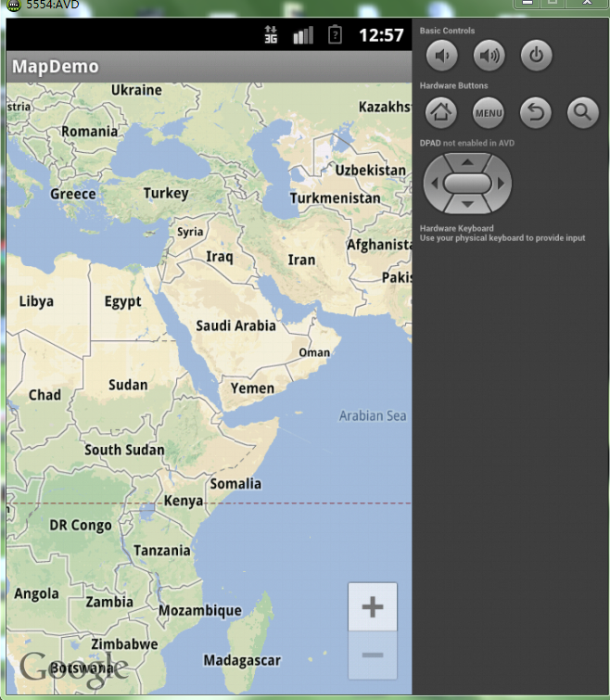This screenshot has height=700, width=610.
Task: Click the battery status icon
Action: tap(335, 34)
